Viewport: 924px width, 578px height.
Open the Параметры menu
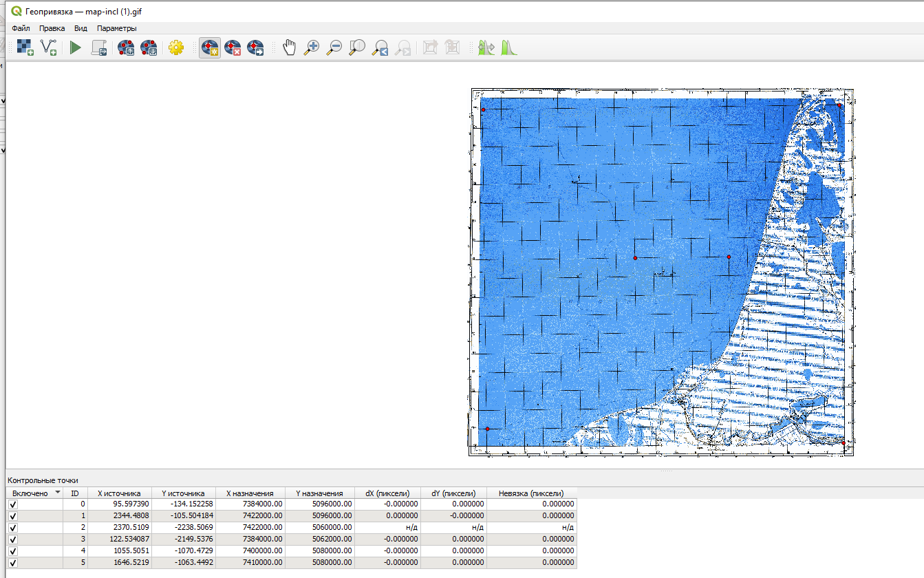[x=117, y=28]
